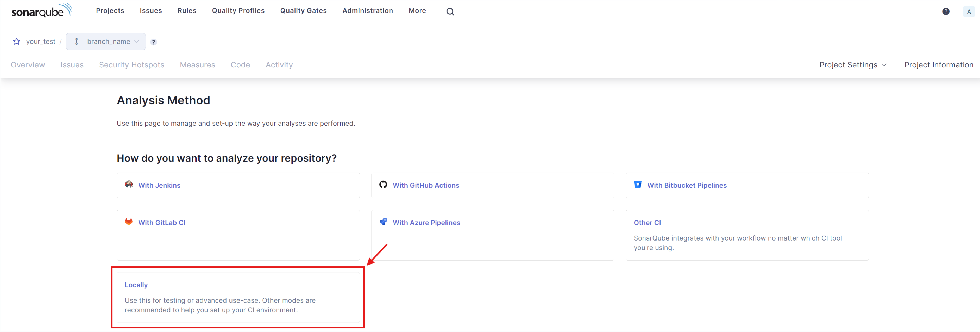The width and height of the screenshot is (980, 332).
Task: Go to Quality Gates in the top menu
Action: (303, 11)
